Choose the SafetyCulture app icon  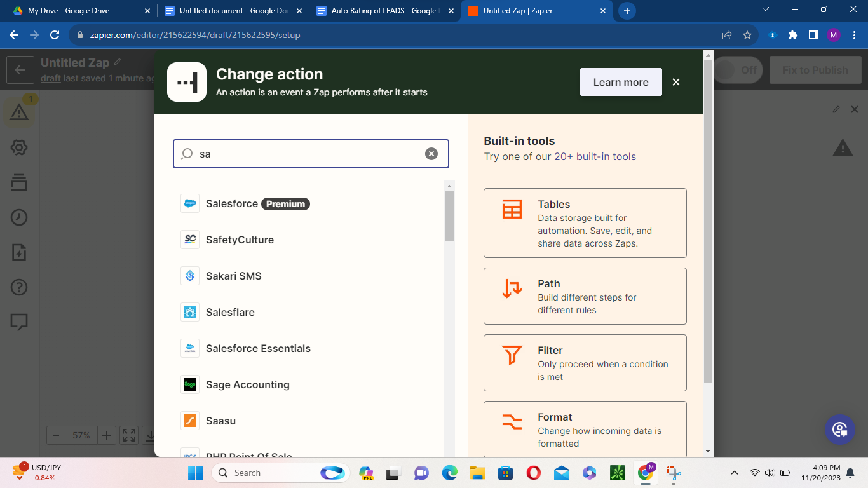(x=190, y=240)
